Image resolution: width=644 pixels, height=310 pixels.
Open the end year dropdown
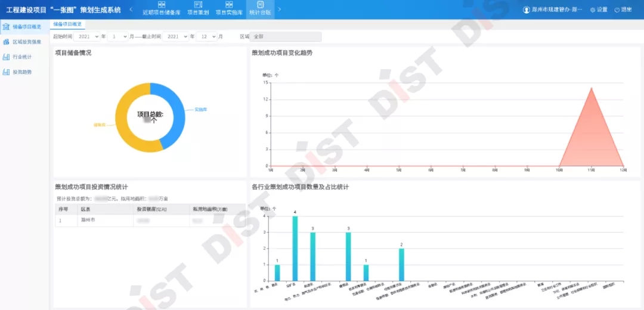pos(176,36)
